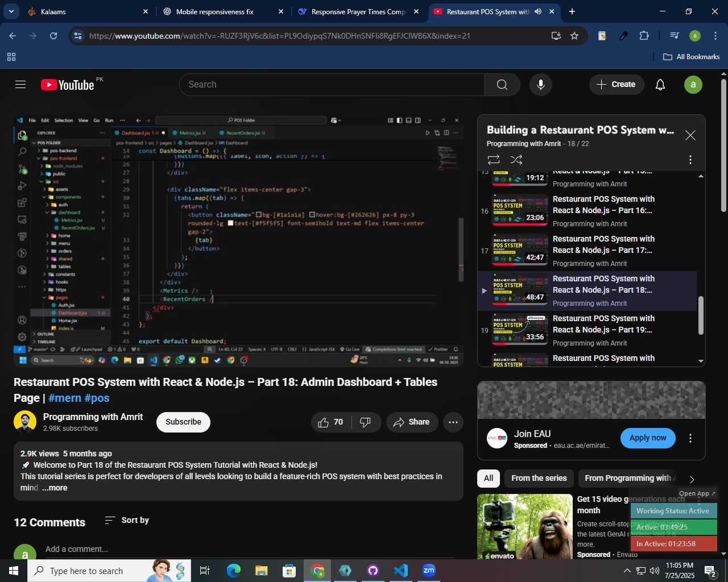
Task: Click the page vertical scrollbar
Action: coord(723,145)
